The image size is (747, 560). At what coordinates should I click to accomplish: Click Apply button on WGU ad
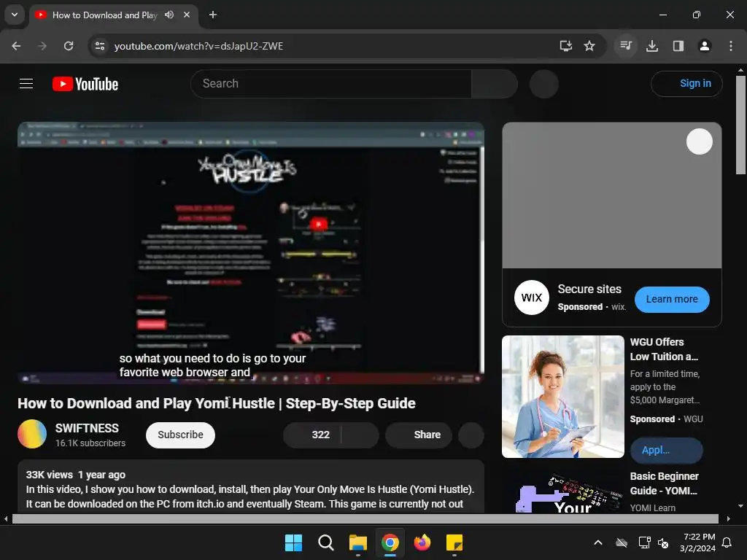coord(667,450)
